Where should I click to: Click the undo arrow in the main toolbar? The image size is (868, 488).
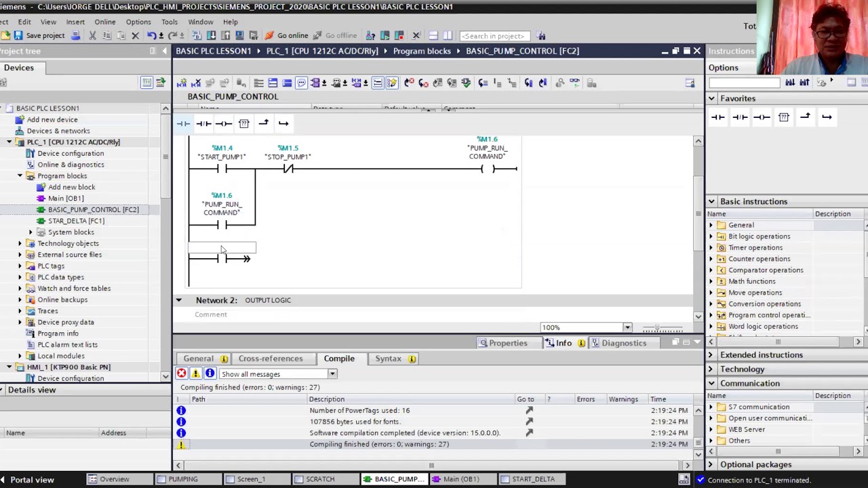[151, 36]
